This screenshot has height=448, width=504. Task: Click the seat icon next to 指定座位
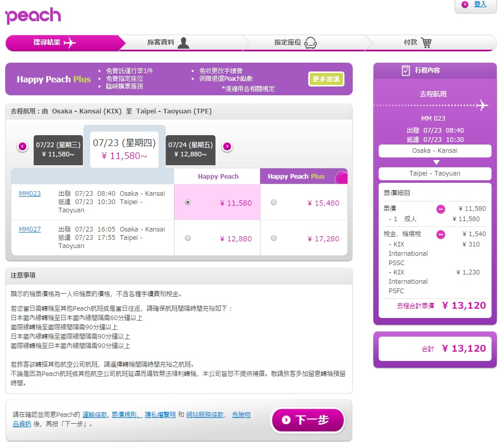[x=310, y=43]
